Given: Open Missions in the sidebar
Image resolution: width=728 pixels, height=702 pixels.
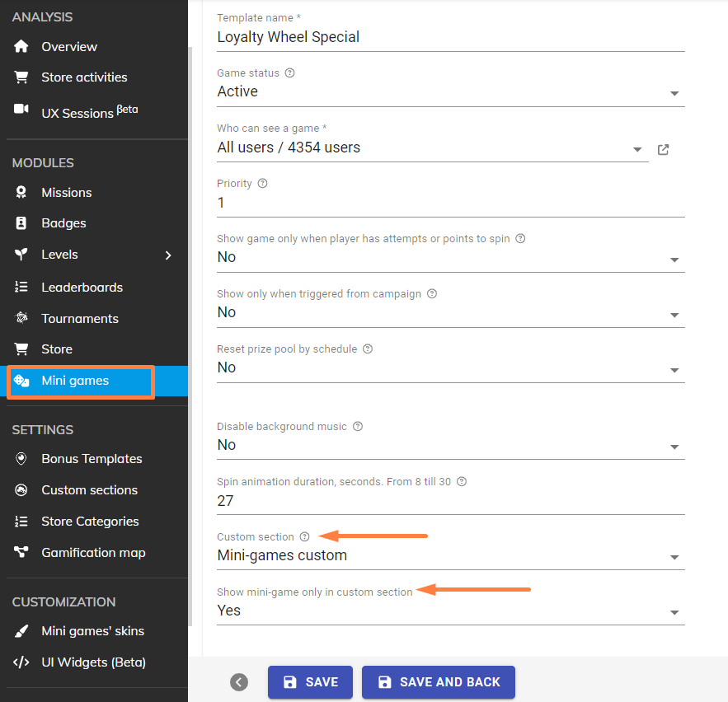Looking at the screenshot, I should tap(66, 193).
